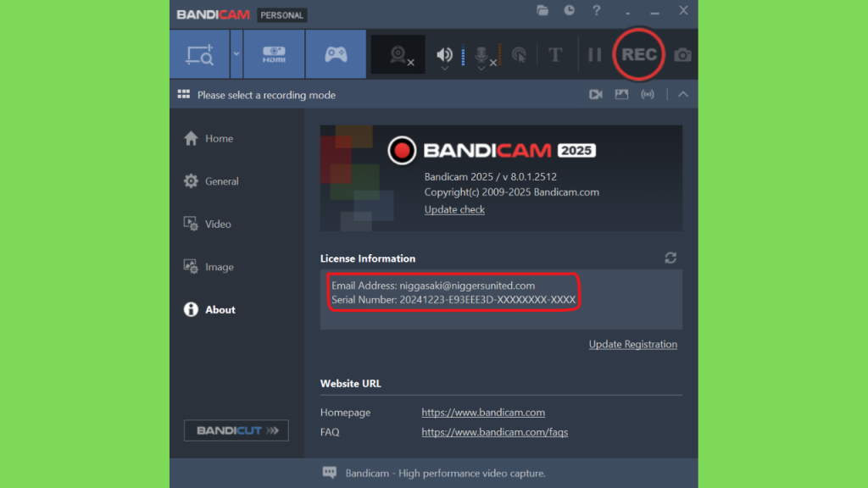This screenshot has height=488, width=868.
Task: Switch to the Image tab
Action: tap(209, 267)
